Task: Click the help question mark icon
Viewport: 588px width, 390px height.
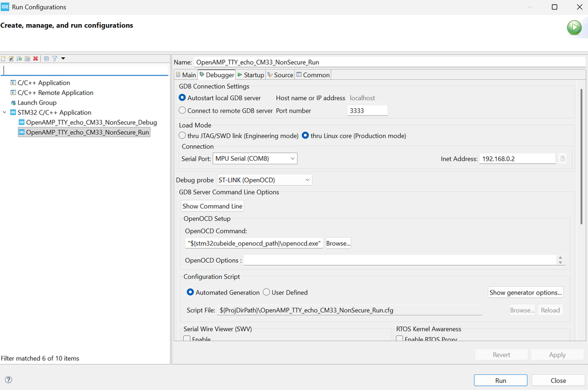Action: [8, 380]
